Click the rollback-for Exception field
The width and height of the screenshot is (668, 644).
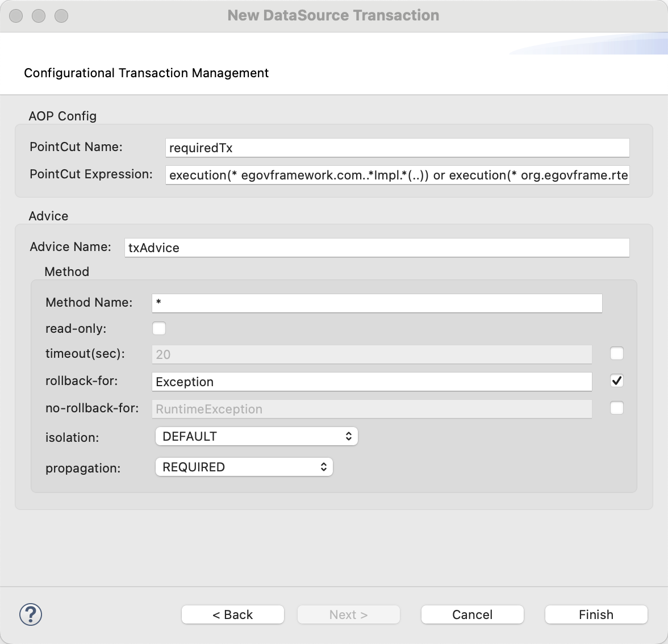(372, 382)
